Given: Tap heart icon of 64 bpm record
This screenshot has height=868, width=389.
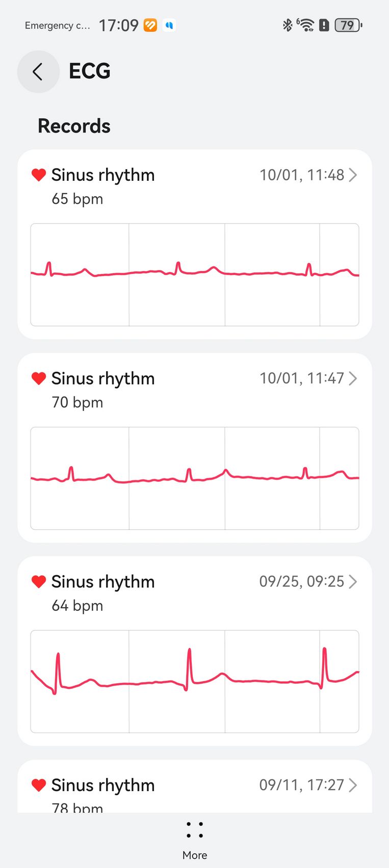Looking at the screenshot, I should 39,582.
